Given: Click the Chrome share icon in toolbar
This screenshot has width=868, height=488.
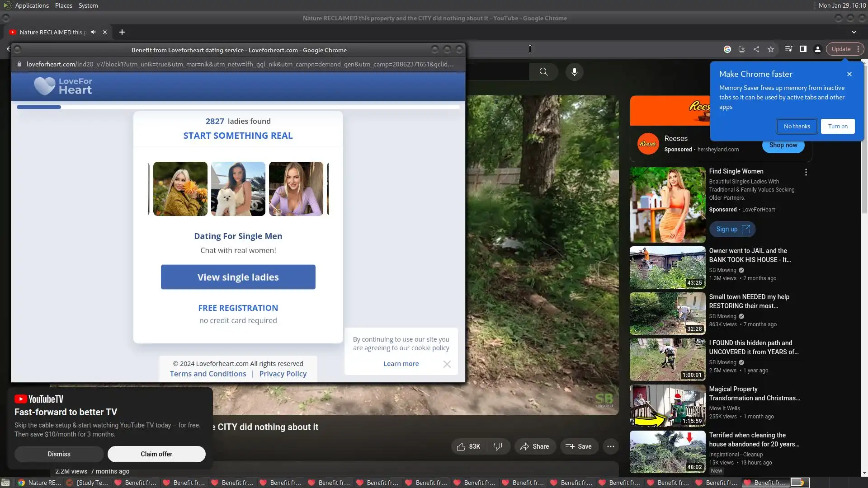Looking at the screenshot, I should coord(756,49).
